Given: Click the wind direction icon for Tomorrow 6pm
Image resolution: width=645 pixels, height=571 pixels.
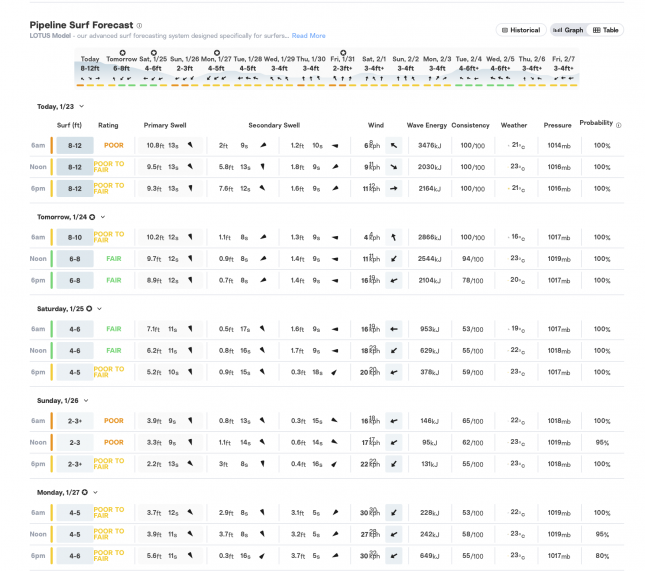Looking at the screenshot, I should [x=394, y=280].
